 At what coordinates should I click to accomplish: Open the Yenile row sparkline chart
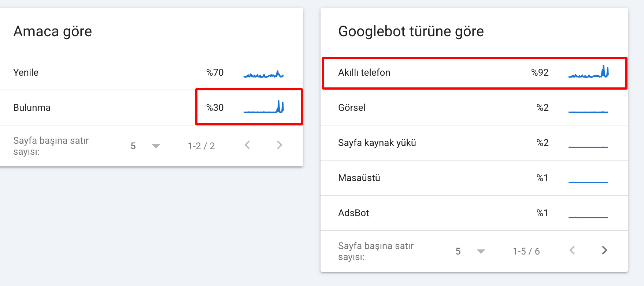click(x=263, y=74)
